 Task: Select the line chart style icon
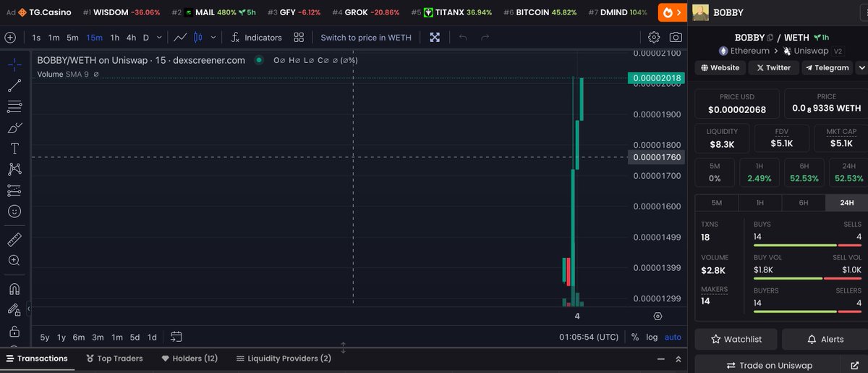[x=181, y=38]
